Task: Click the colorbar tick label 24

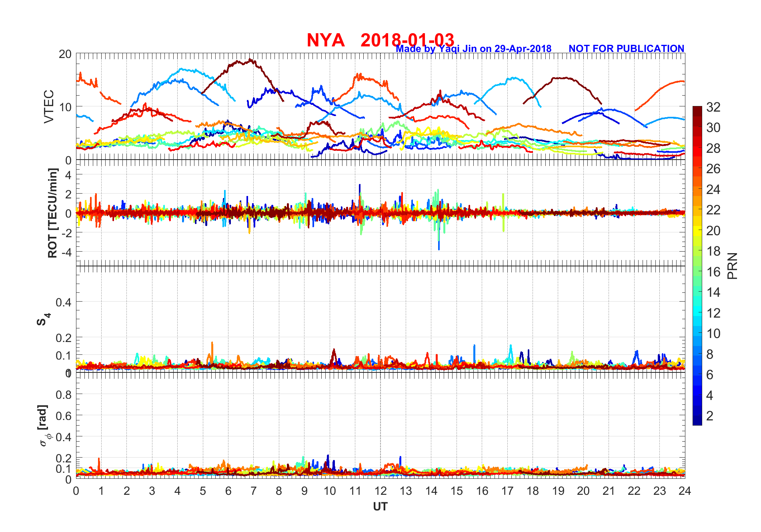Action: 713,190
